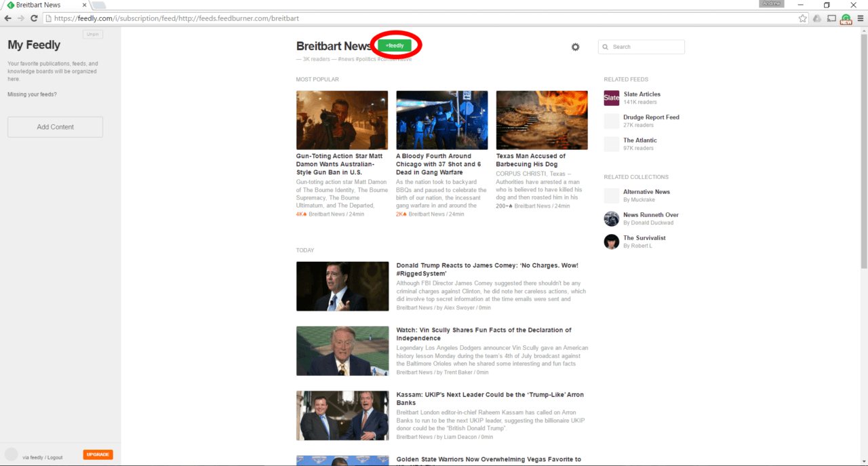Click the Drudge Report Feed placeholder icon
This screenshot has width=868, height=466.
(612, 121)
